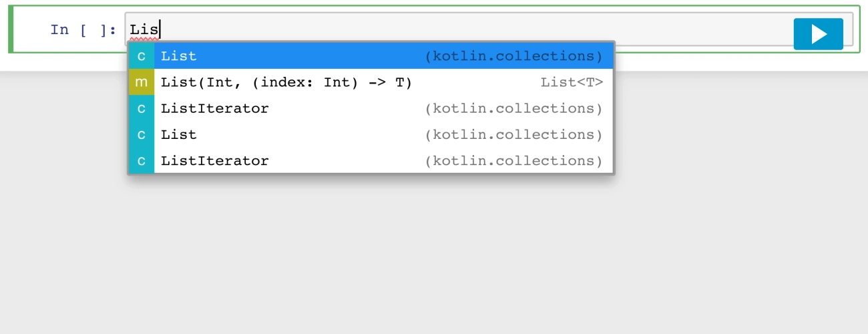
Task: Click the class icon on highlighted List row
Action: click(x=142, y=56)
